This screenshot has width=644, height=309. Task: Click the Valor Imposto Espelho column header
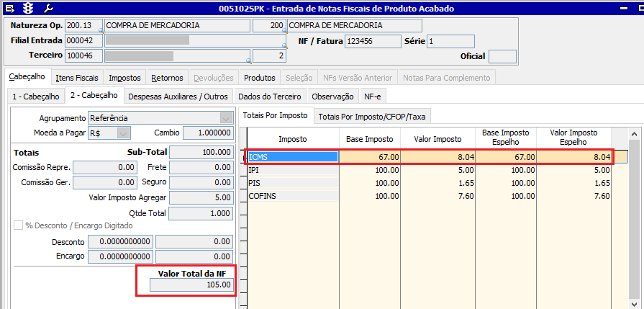pyautogui.click(x=573, y=138)
